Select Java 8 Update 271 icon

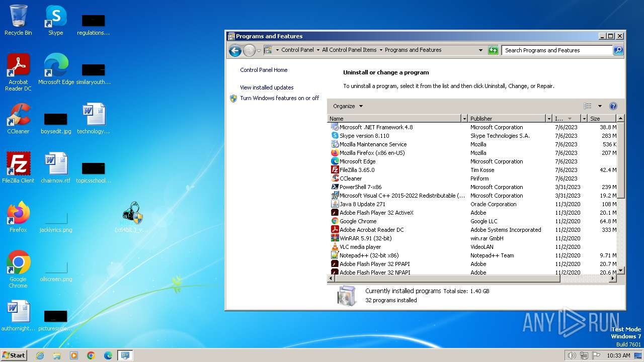(x=335, y=204)
